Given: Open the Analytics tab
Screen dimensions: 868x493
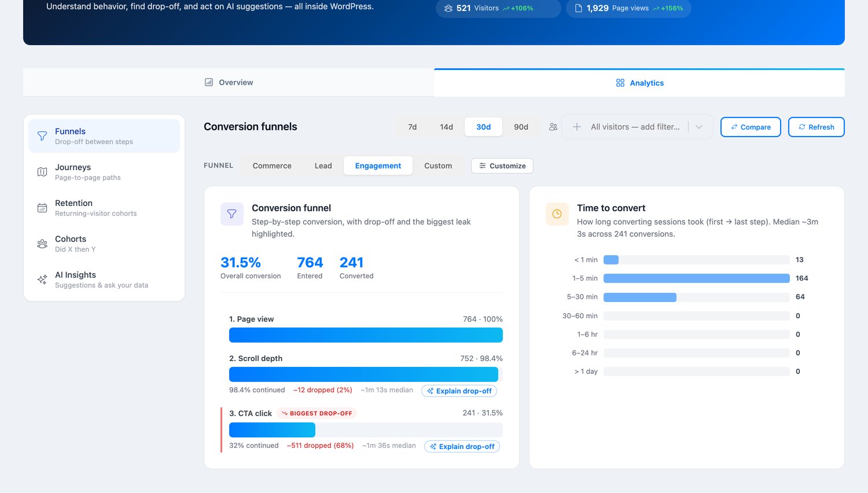Looking at the screenshot, I should (639, 83).
